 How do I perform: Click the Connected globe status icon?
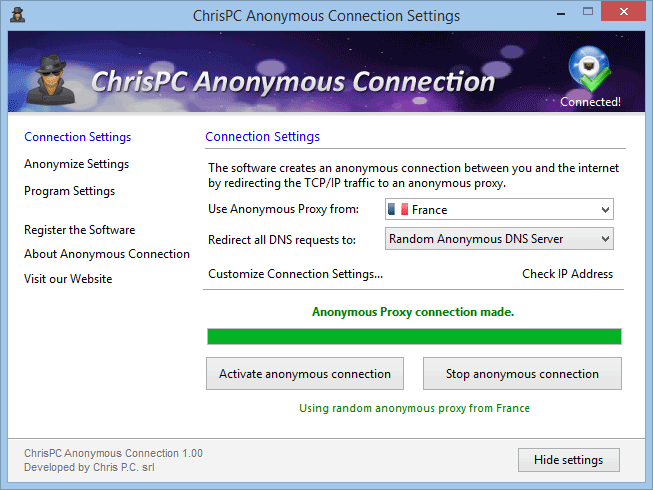point(589,70)
